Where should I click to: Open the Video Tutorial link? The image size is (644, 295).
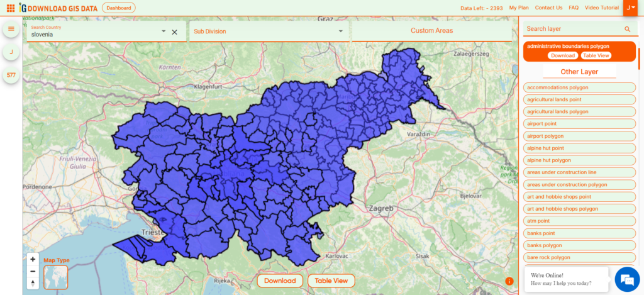602,8
